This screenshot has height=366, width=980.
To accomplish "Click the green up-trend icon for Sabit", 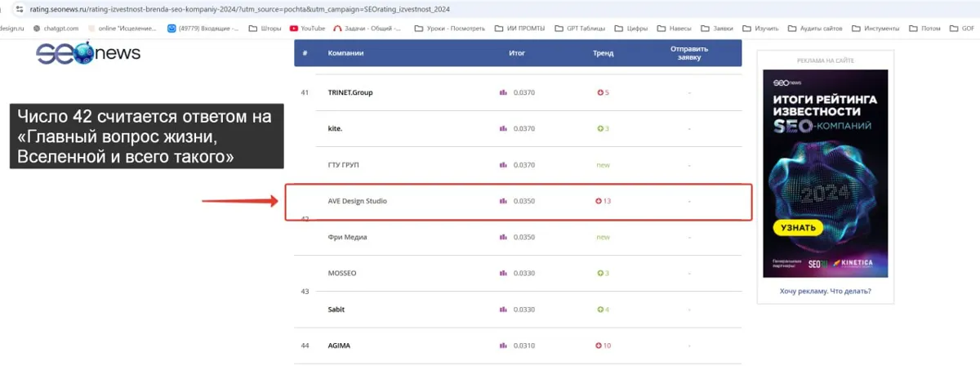I will (600, 310).
